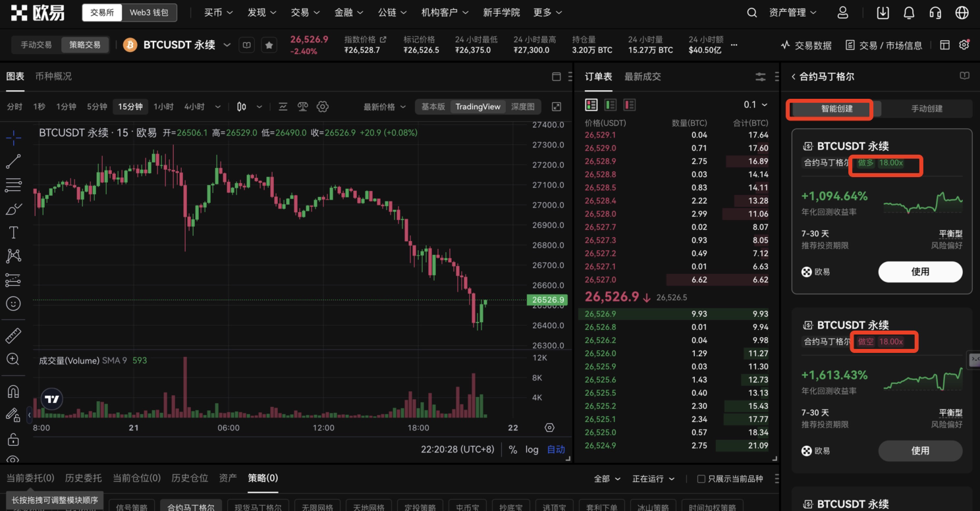
Task: Select the 1小时 chart interval
Action: click(x=163, y=107)
